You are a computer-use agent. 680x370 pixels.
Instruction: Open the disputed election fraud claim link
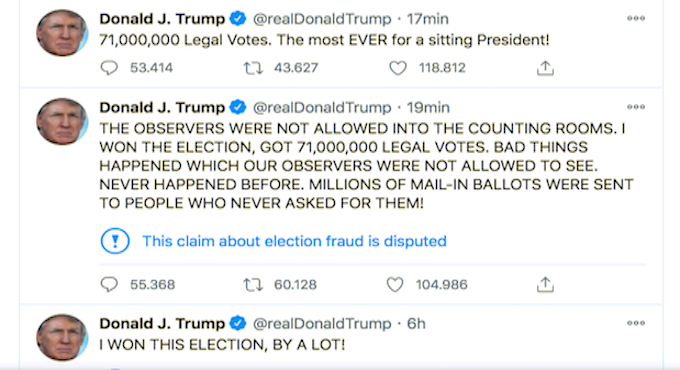click(294, 241)
